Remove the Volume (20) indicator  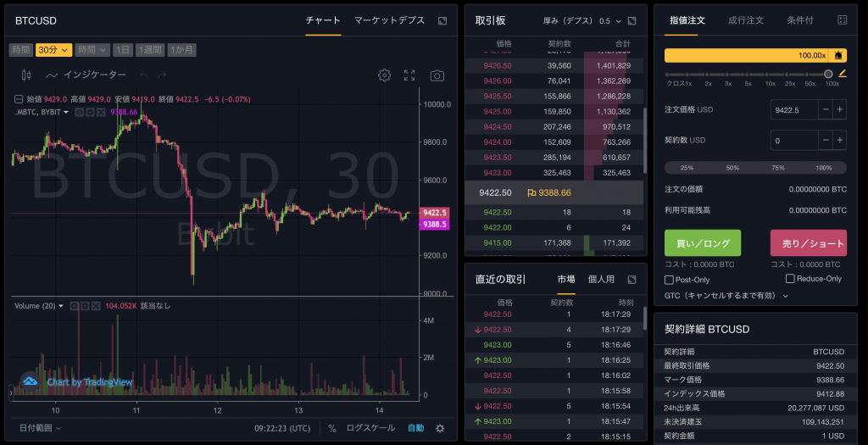point(96,306)
